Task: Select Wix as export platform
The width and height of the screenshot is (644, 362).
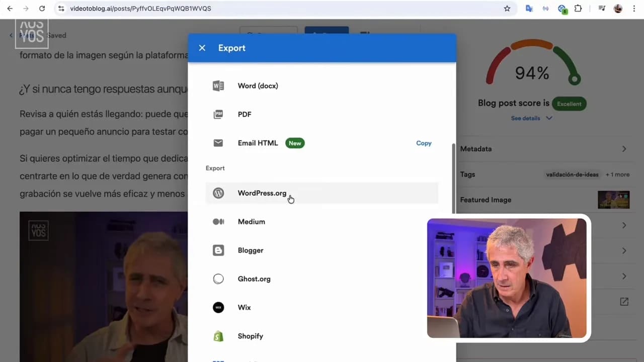Action: pyautogui.click(x=322, y=308)
